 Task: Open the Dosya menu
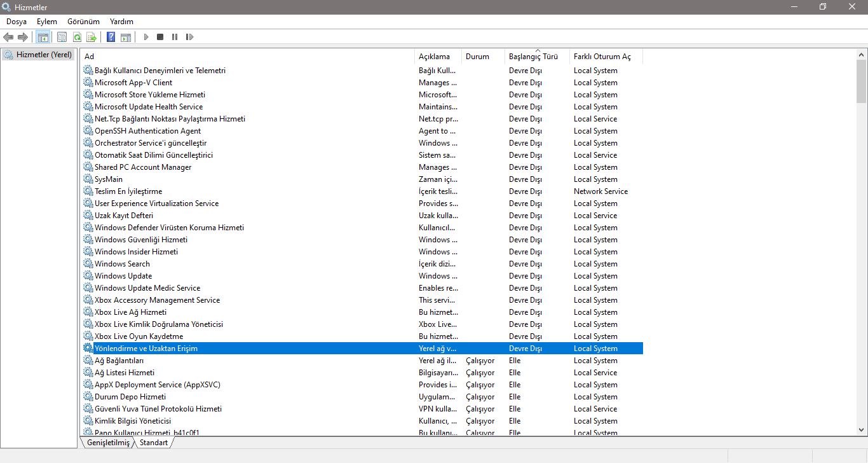click(x=17, y=22)
